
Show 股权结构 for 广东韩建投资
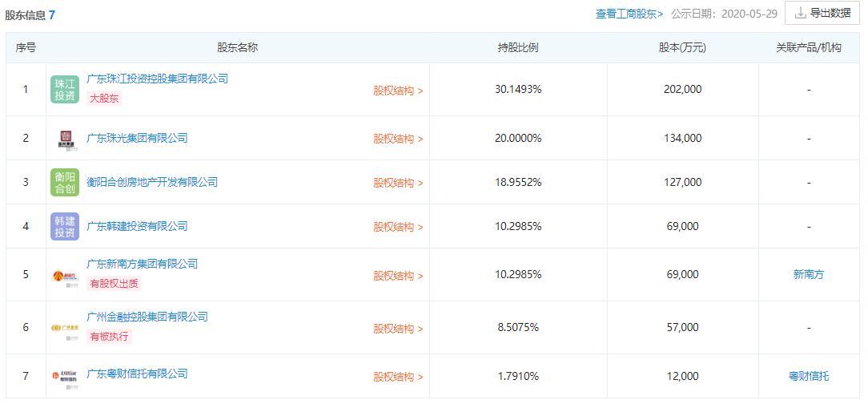pos(398,227)
